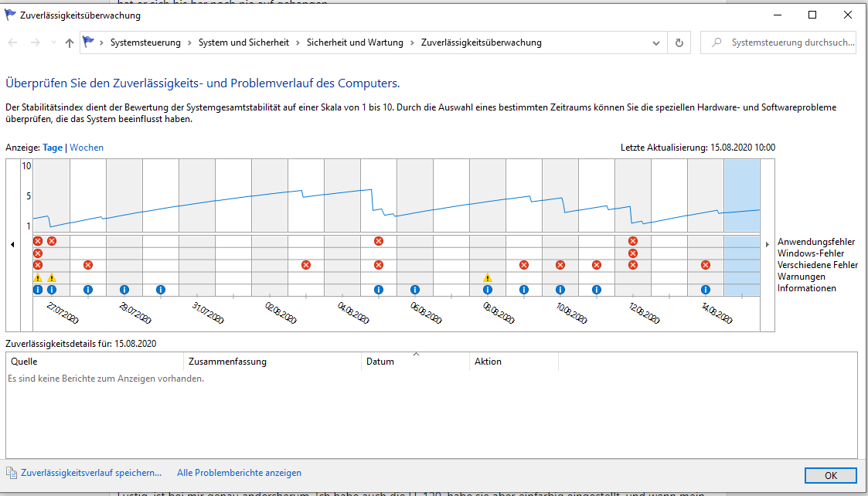Select the warning icon on 08.08.2020

tap(487, 277)
